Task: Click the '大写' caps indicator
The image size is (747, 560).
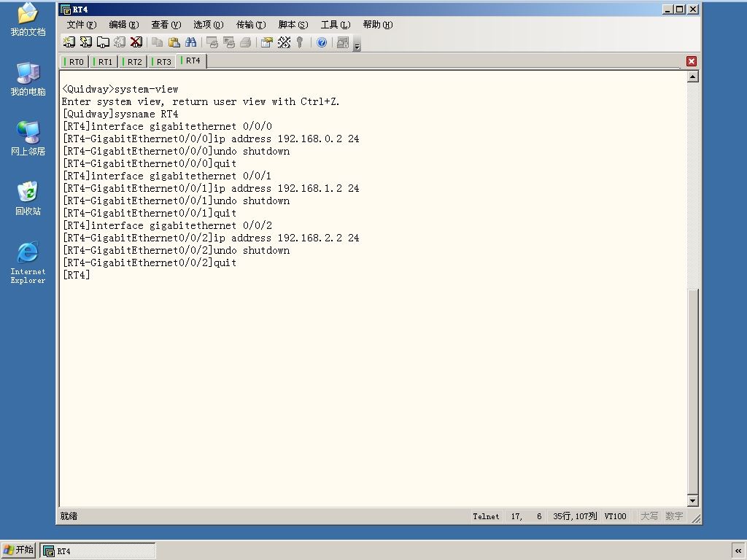Action: pyautogui.click(x=649, y=516)
